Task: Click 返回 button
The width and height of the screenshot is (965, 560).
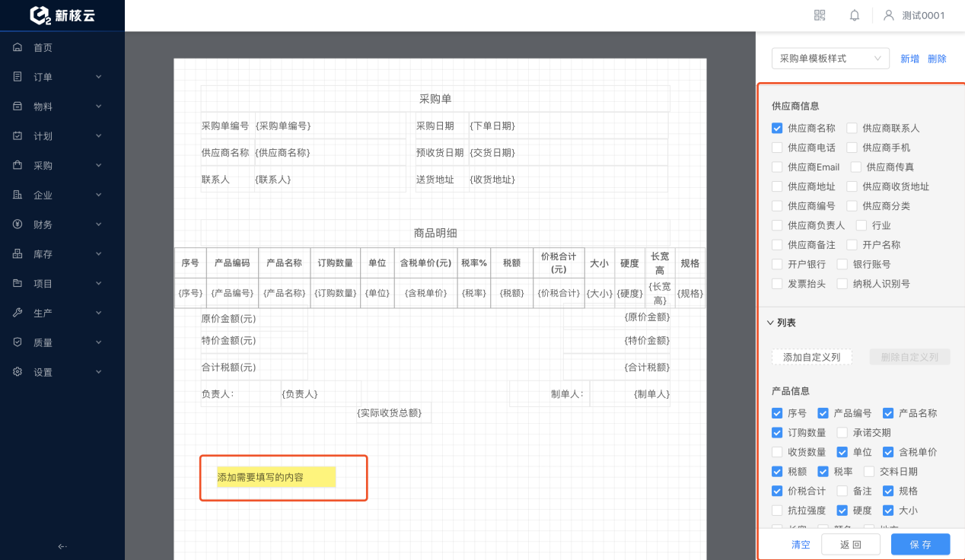Action: (x=851, y=545)
